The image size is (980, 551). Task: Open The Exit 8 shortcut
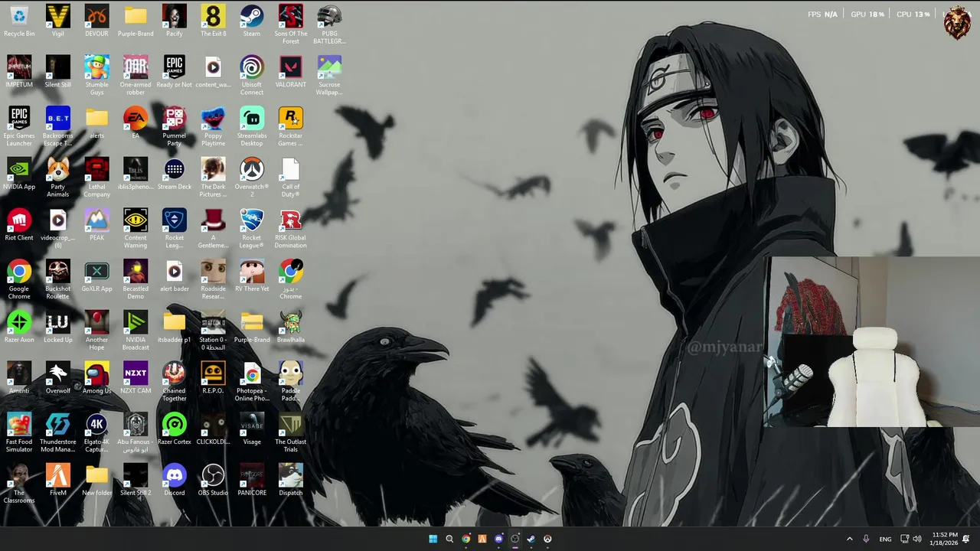[x=213, y=21]
